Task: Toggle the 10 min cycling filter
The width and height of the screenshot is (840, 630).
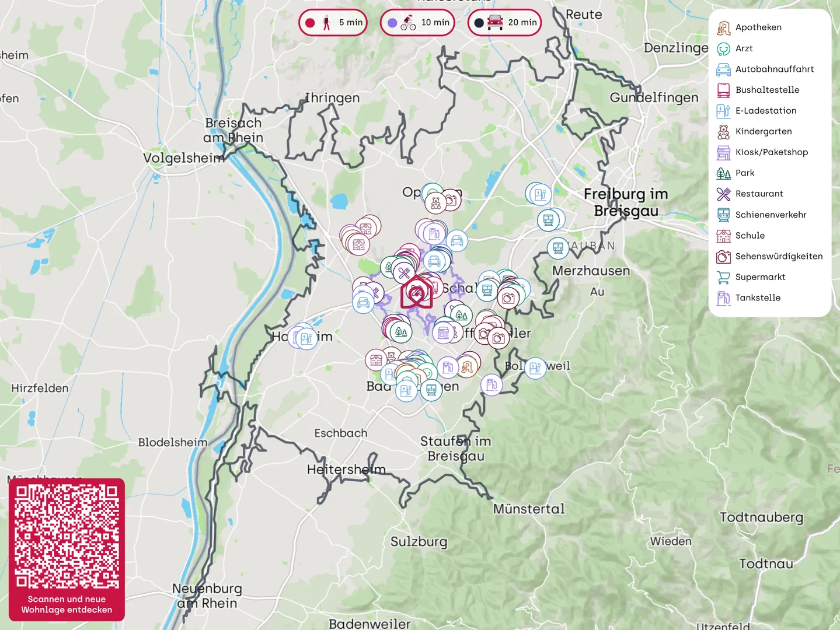Action: [417, 23]
